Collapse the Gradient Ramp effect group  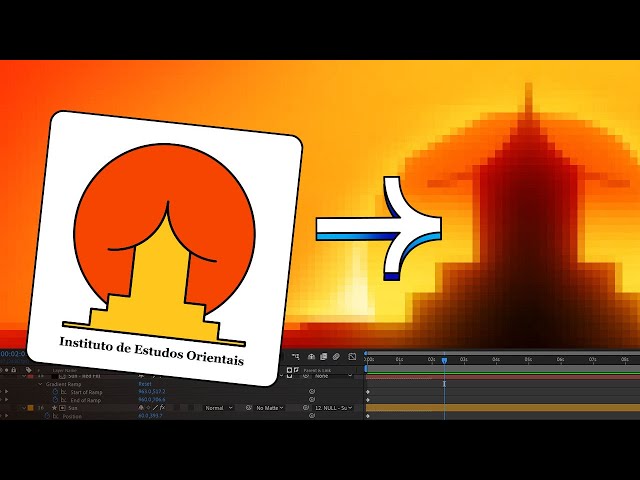(x=40, y=384)
